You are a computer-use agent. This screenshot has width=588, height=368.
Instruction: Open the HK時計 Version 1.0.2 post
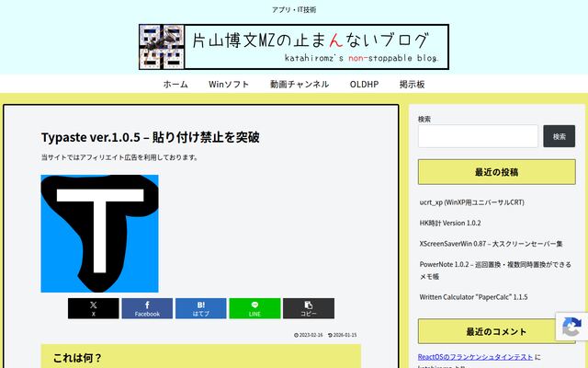(450, 223)
